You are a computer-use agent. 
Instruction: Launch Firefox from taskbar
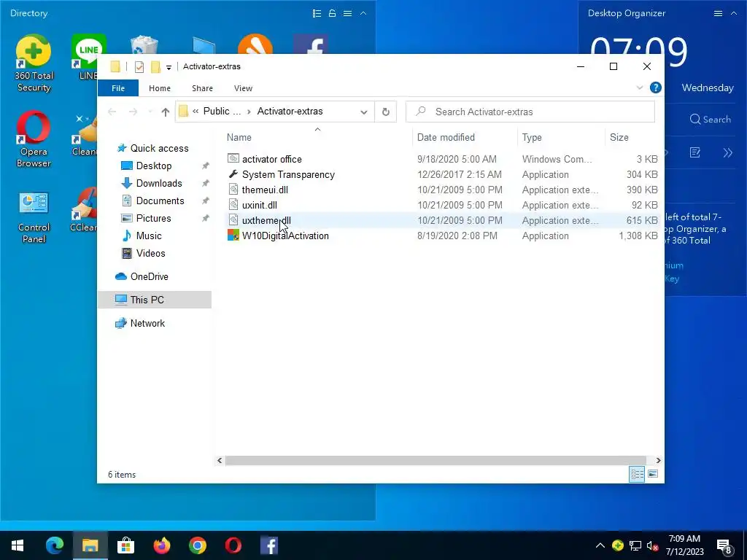coord(161,545)
